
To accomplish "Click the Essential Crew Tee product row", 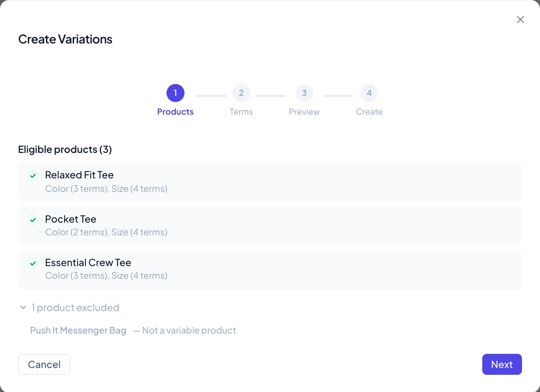I will pos(270,269).
